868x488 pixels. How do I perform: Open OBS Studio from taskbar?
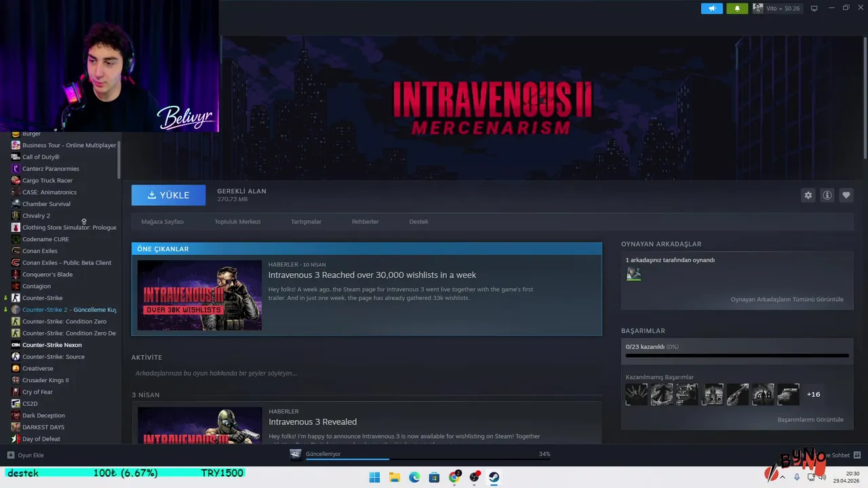pos(475,477)
